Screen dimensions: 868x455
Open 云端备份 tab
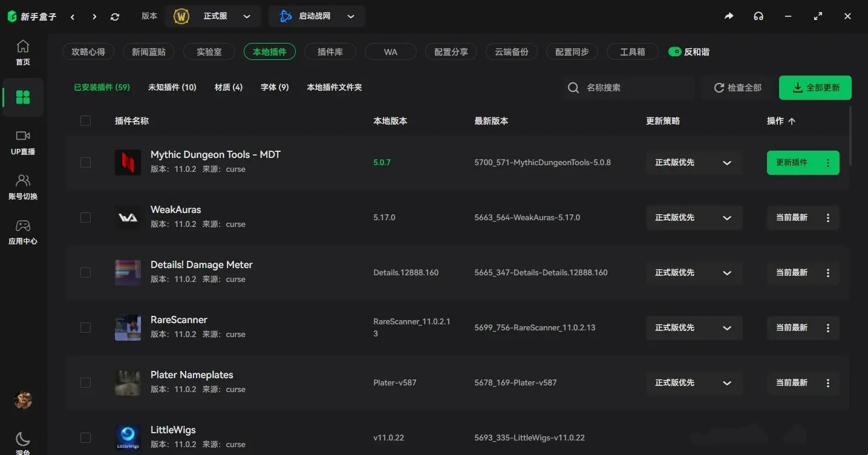coord(512,52)
